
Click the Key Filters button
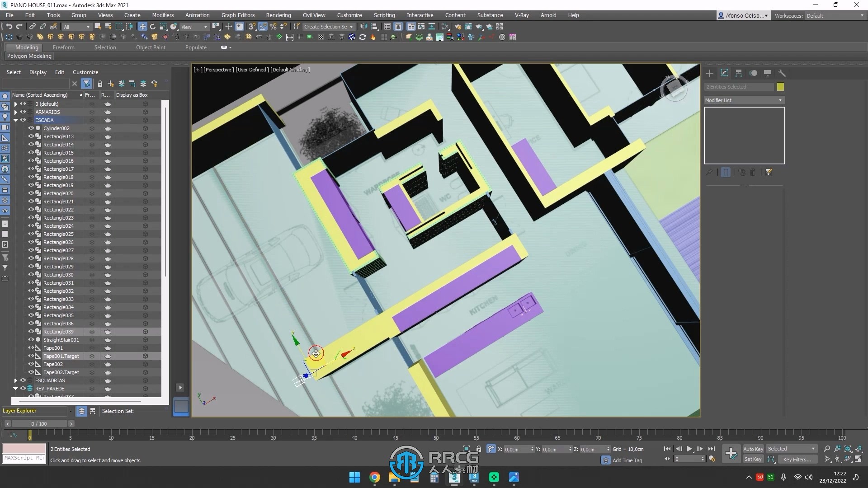pyautogui.click(x=797, y=459)
